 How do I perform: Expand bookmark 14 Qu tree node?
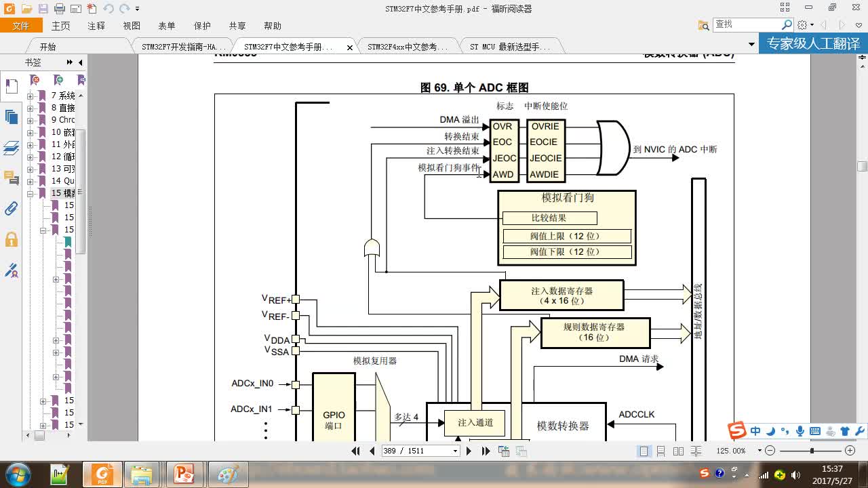click(30, 181)
